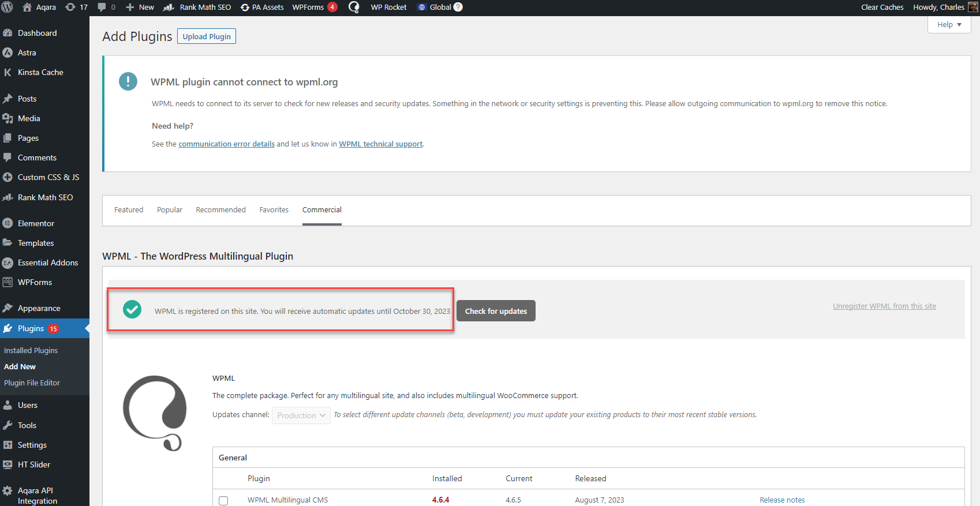980x506 pixels.
Task: Open the Aqara site home icon
Action: pyautogui.click(x=27, y=7)
